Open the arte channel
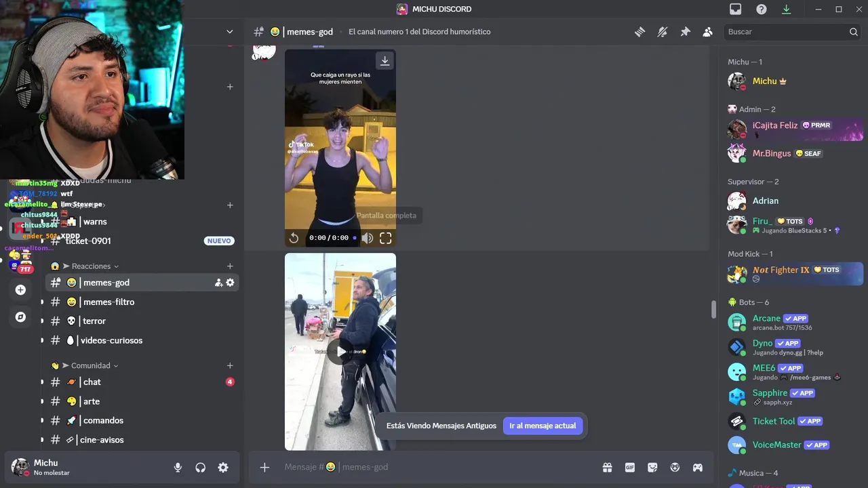The height and width of the screenshot is (488, 868). coord(142,401)
